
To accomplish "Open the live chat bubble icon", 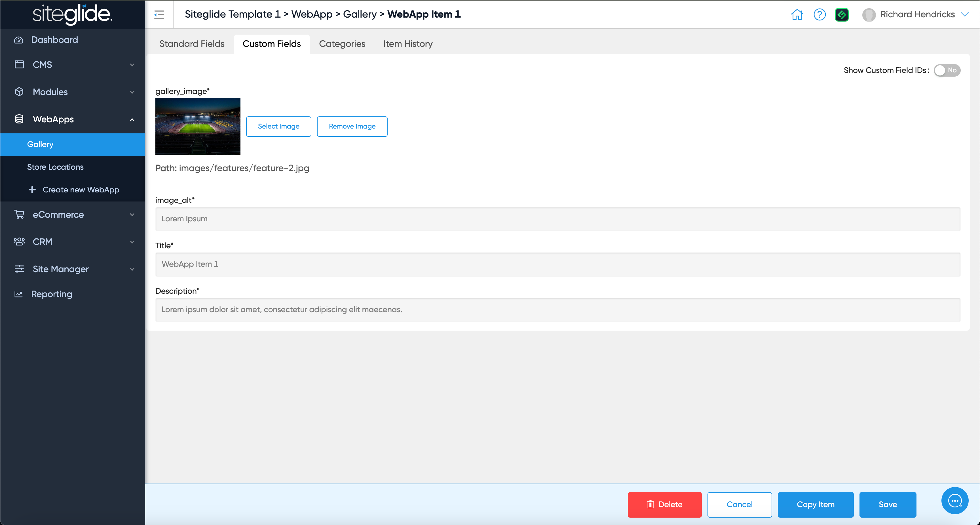I will [954, 500].
